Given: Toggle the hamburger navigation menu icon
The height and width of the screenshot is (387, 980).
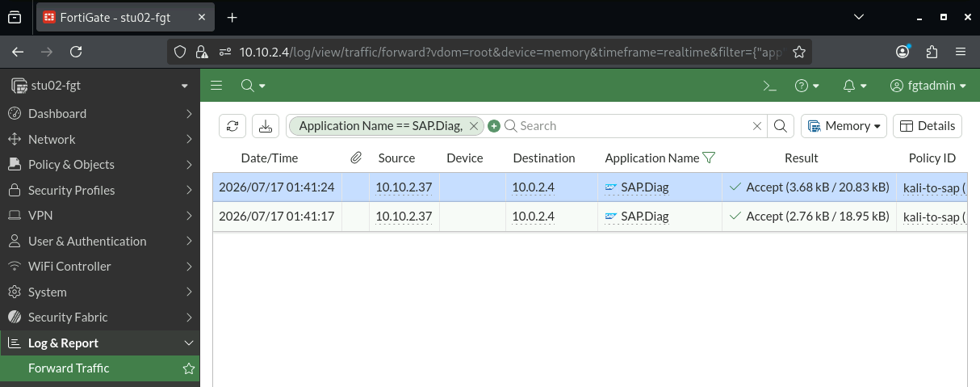Looking at the screenshot, I should [216, 86].
